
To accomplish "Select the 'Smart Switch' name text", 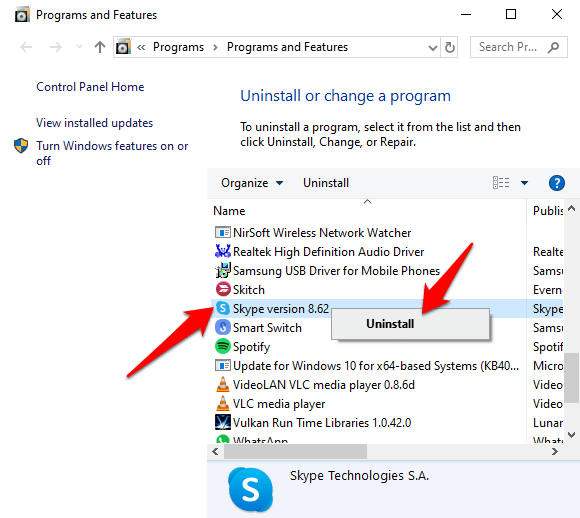I will coord(267,328).
